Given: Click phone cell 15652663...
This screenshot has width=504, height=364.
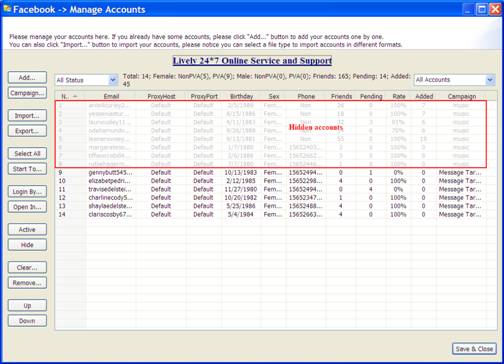Looking at the screenshot, I should (x=306, y=214).
